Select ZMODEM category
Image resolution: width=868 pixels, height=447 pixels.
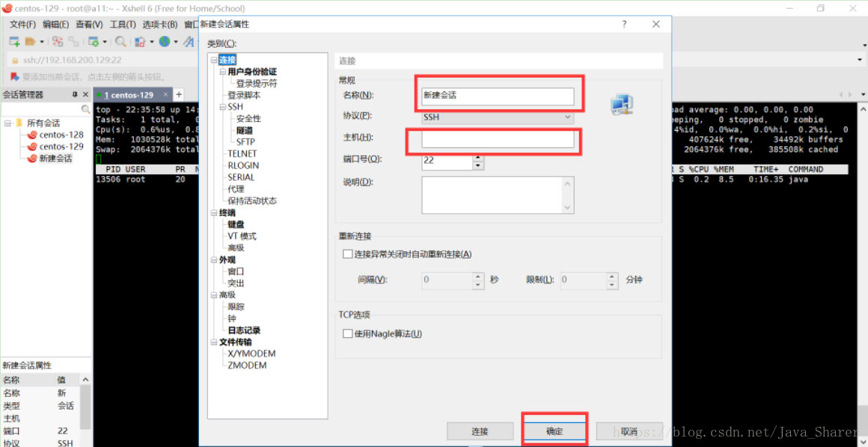tap(247, 365)
